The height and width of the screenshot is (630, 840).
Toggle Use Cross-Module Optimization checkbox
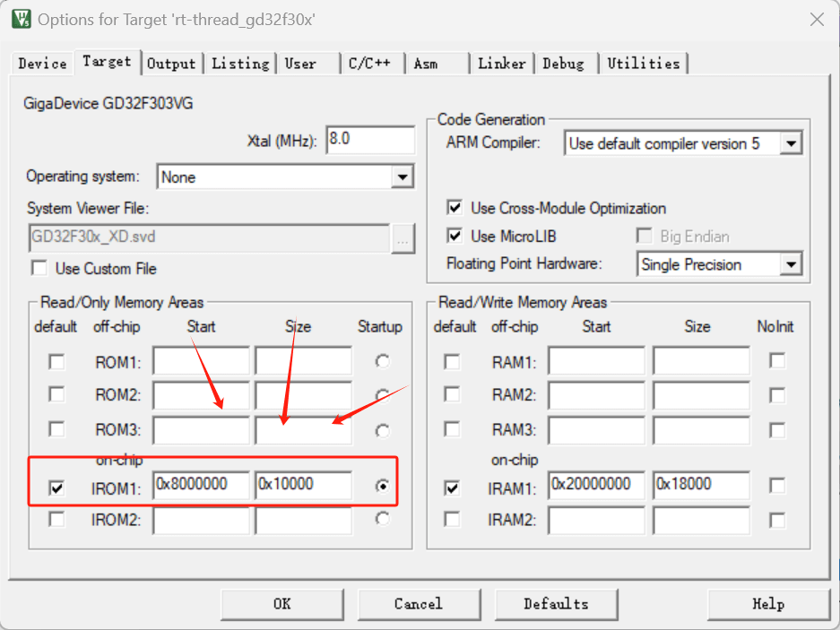point(455,208)
